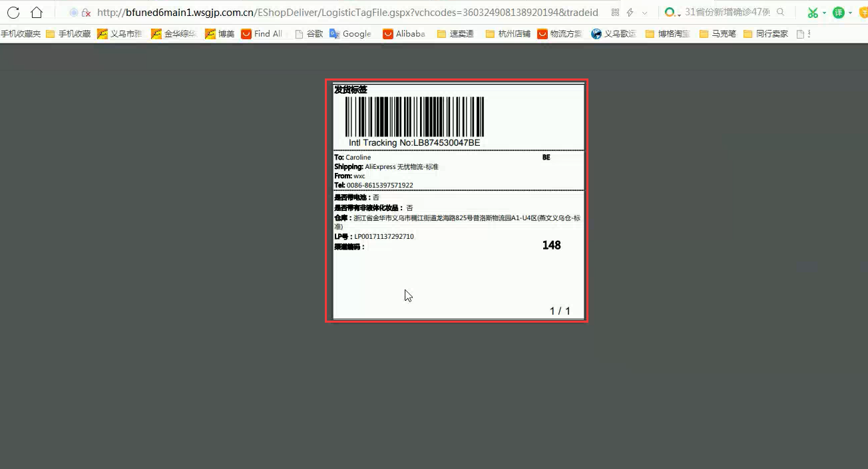Expand the screenshot tool dropdown arrow
Image resolution: width=868 pixels, height=469 pixels.
(824, 13)
